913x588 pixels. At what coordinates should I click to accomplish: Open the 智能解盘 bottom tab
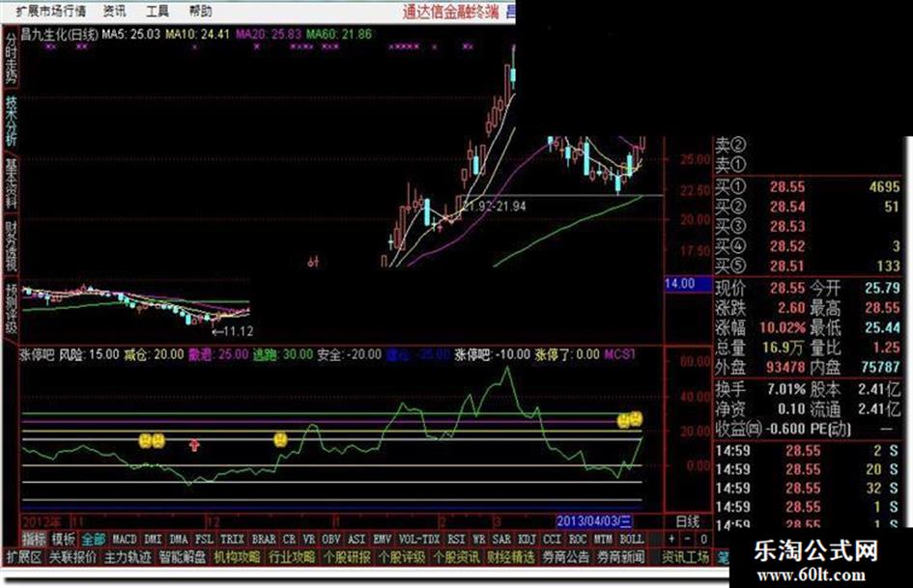point(183,557)
